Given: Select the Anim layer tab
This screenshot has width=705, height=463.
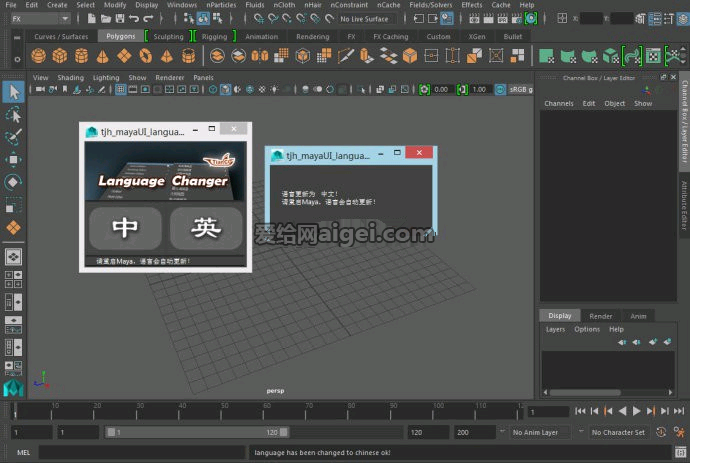Looking at the screenshot, I should (638, 316).
